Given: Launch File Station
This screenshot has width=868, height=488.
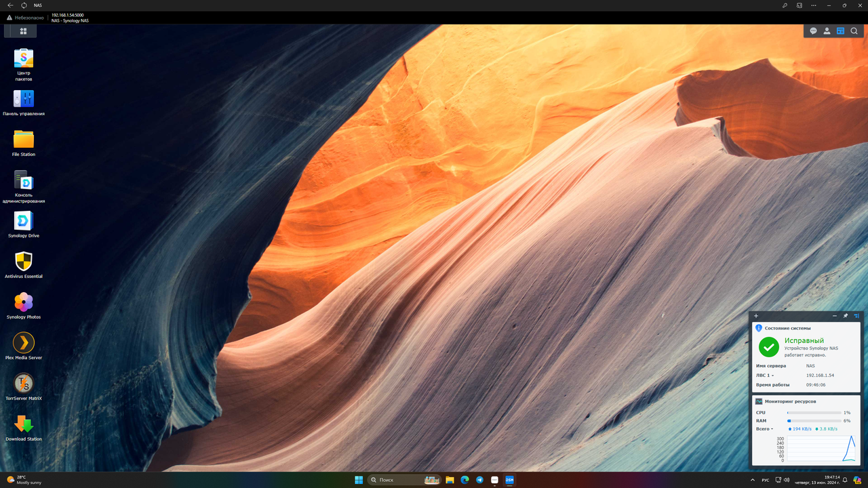Looking at the screenshot, I should pos(24,143).
